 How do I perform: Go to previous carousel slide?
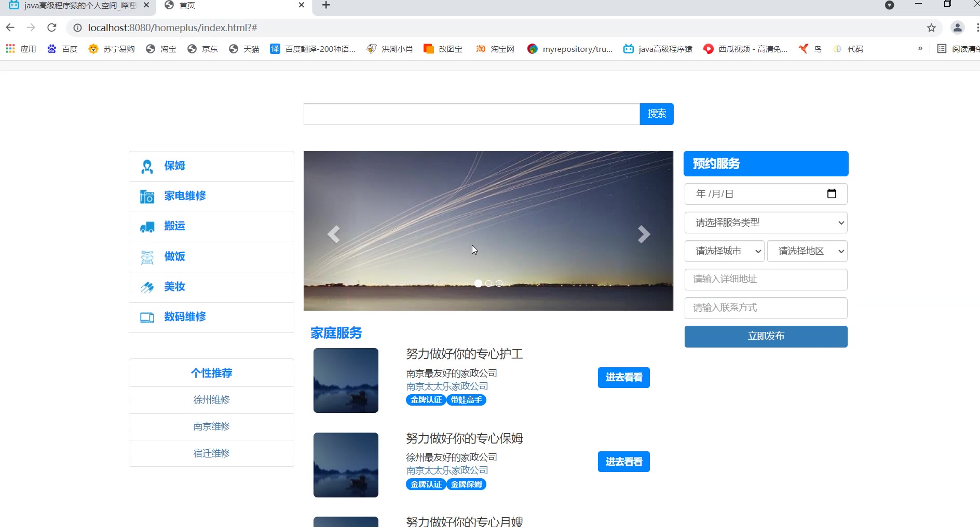click(x=333, y=234)
